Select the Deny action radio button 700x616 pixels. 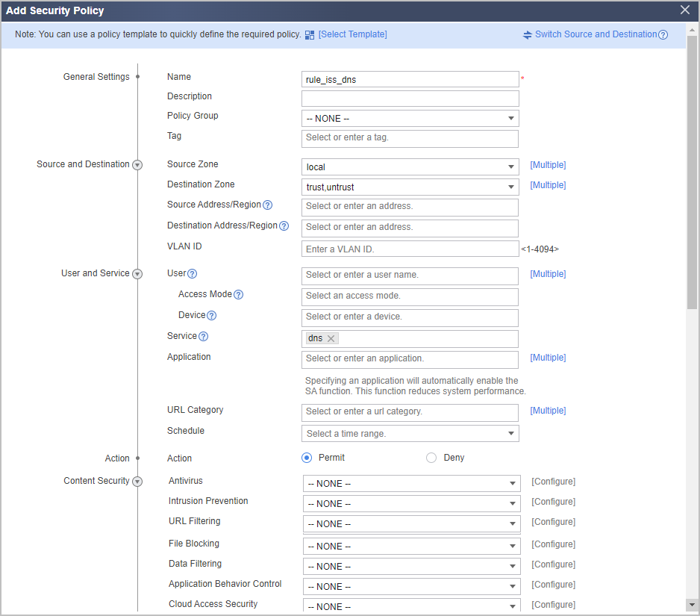pos(431,458)
